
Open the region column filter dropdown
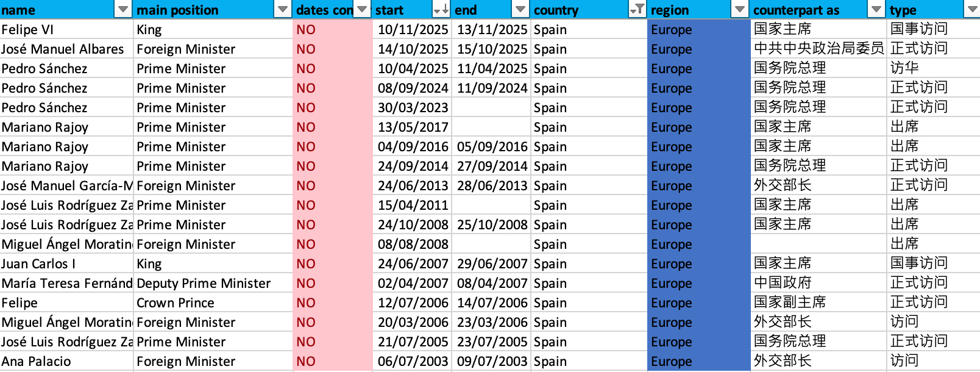(739, 10)
